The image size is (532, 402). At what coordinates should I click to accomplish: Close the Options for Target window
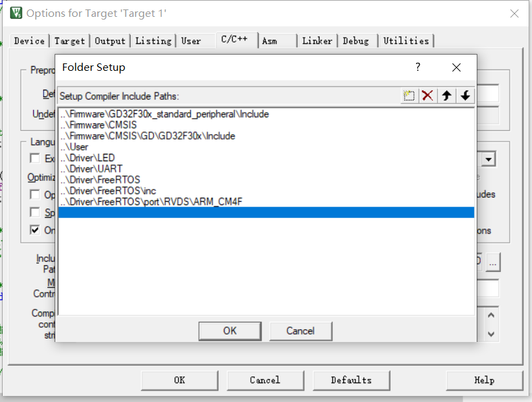(x=514, y=13)
